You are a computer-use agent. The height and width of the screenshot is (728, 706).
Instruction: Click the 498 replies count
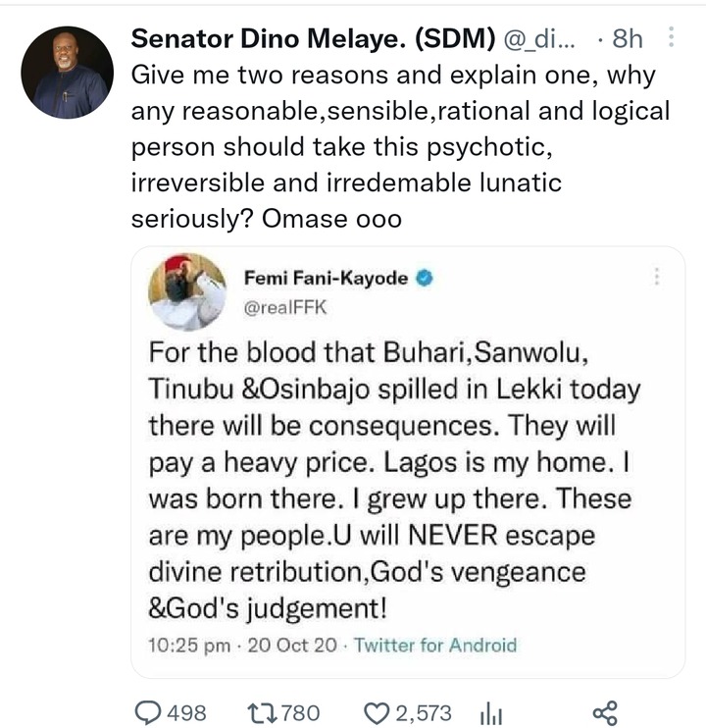pyautogui.click(x=186, y=713)
